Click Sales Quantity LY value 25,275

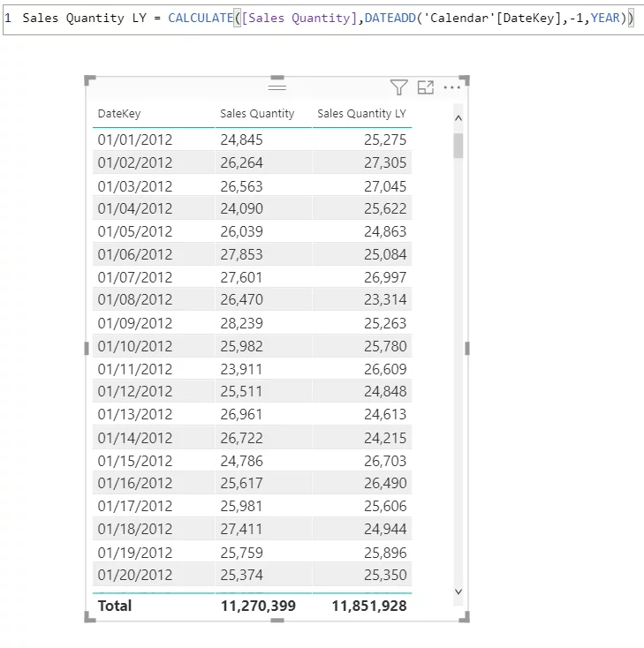pos(385,139)
